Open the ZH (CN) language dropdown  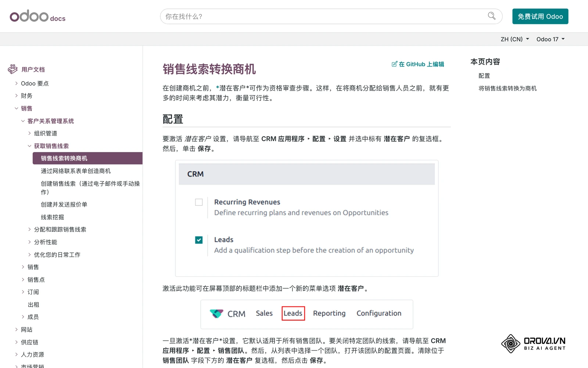[515, 39]
